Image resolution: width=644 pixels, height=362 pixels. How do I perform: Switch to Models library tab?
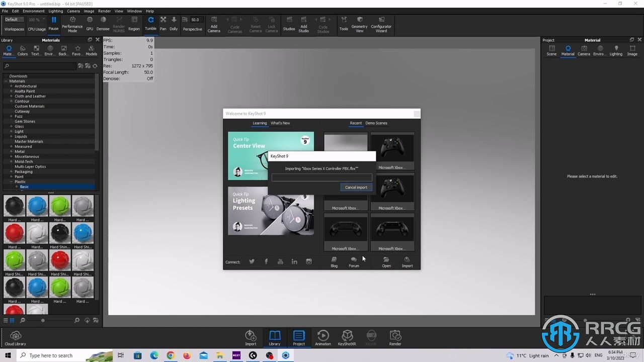click(91, 51)
